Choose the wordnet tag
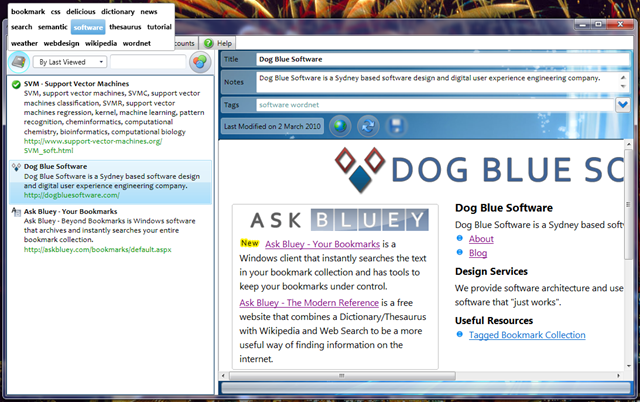The height and width of the screenshot is (402, 640). (x=137, y=43)
